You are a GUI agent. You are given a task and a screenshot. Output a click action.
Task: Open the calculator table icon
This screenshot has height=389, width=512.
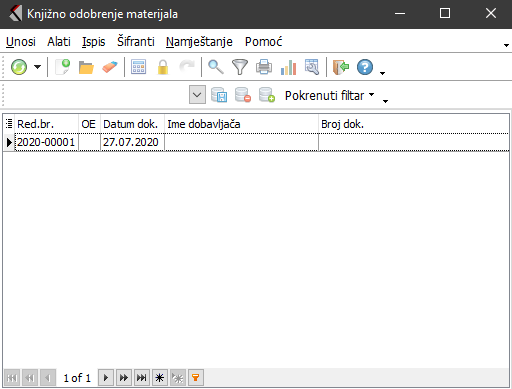pos(138,67)
